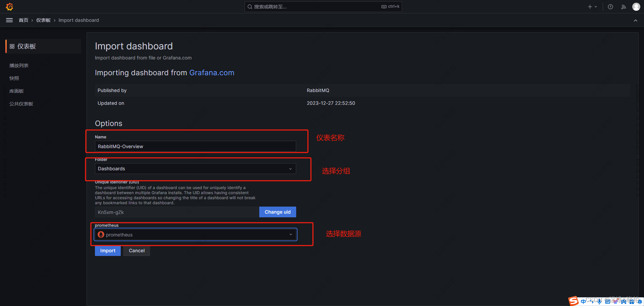This screenshot has height=306, width=644.
Task: Open the Grafana.com link
Action: pyautogui.click(x=212, y=73)
